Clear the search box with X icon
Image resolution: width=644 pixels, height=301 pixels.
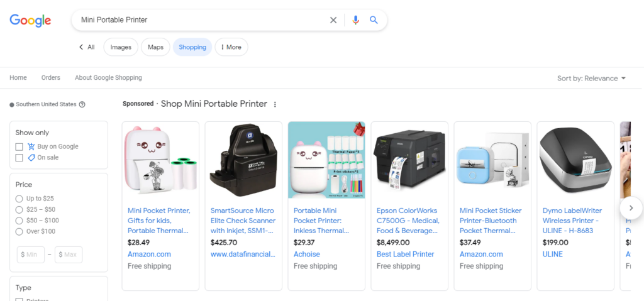click(333, 20)
